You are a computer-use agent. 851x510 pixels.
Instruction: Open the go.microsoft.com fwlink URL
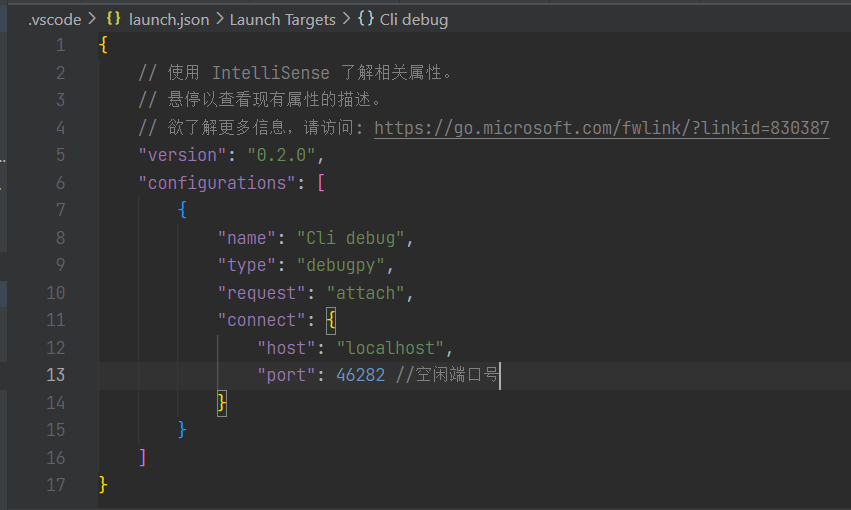(x=601, y=128)
